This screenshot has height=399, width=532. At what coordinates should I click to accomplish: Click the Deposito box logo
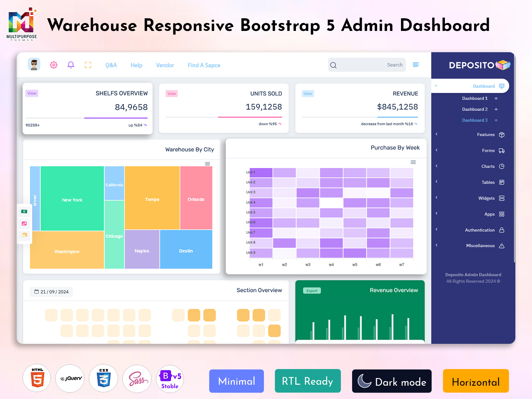[x=503, y=65]
